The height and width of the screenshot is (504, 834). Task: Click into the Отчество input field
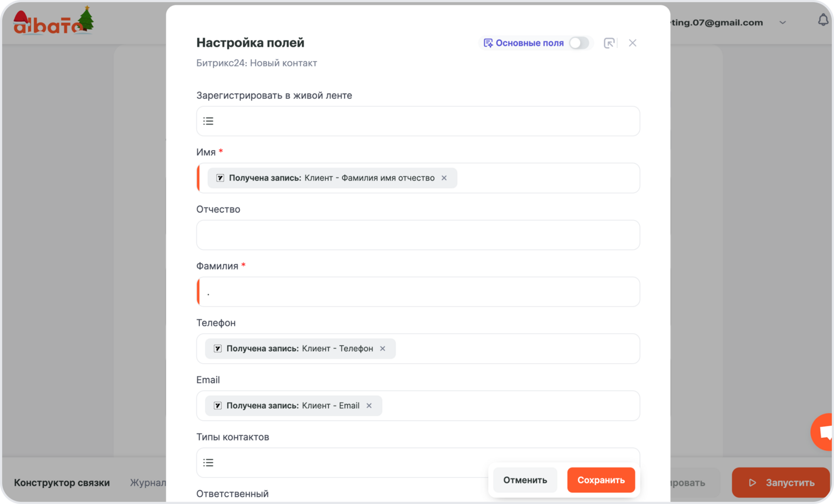coord(418,235)
